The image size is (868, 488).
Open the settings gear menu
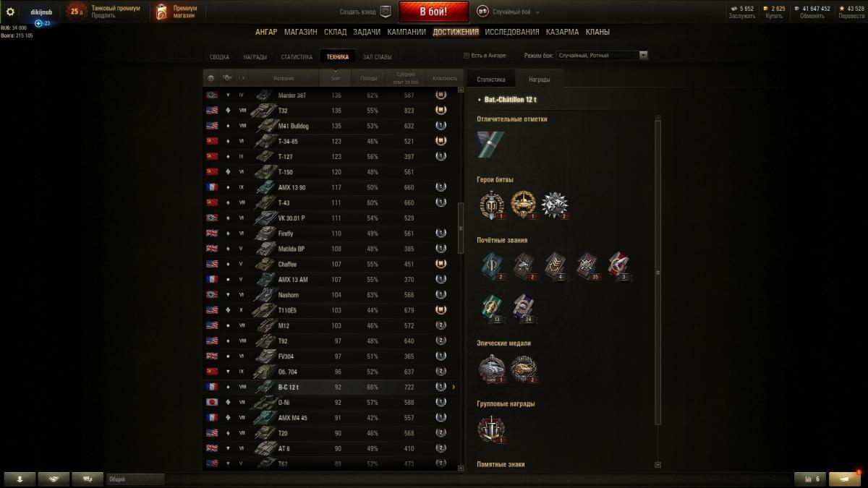pyautogui.click(x=10, y=12)
